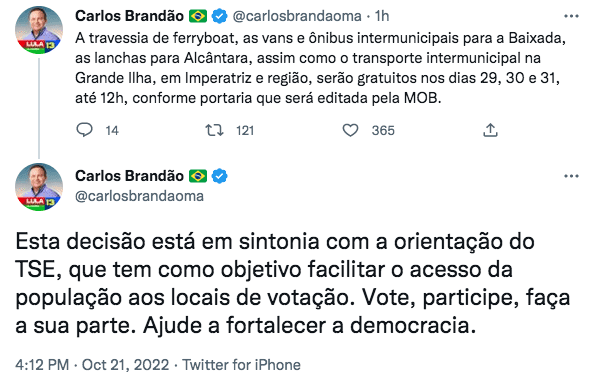Open @carlosbrandaoma handle below second name

tap(139, 196)
